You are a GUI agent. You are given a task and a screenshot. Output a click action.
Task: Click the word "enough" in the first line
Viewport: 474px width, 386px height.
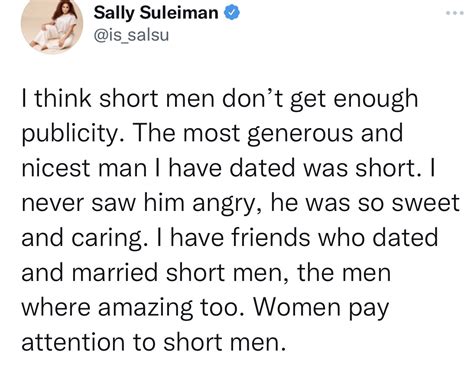tap(375, 99)
